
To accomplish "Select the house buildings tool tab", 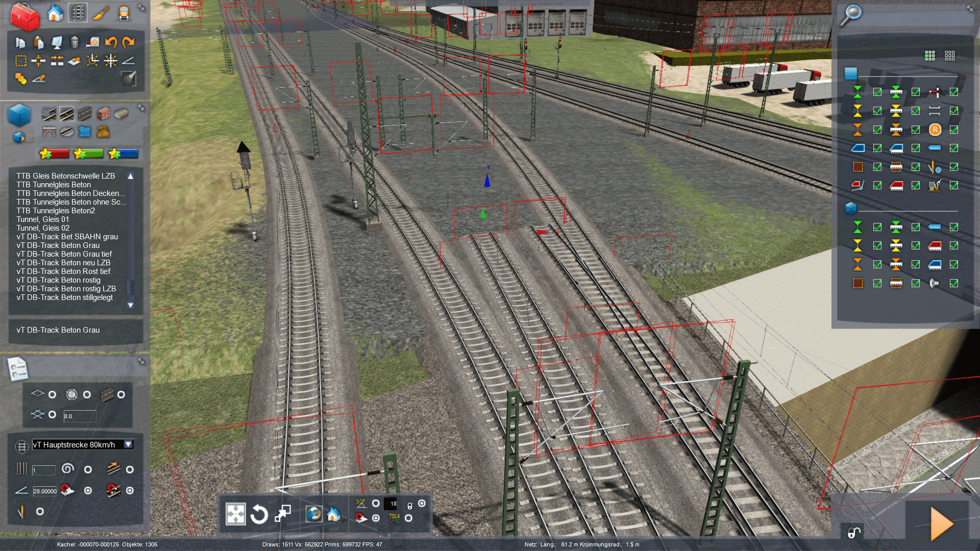I will pyautogui.click(x=55, y=13).
